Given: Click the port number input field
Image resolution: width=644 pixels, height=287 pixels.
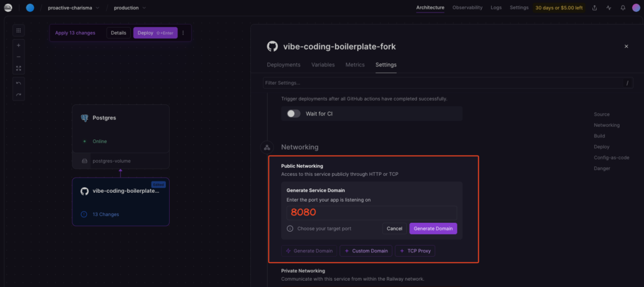Looking at the screenshot, I should tap(372, 212).
